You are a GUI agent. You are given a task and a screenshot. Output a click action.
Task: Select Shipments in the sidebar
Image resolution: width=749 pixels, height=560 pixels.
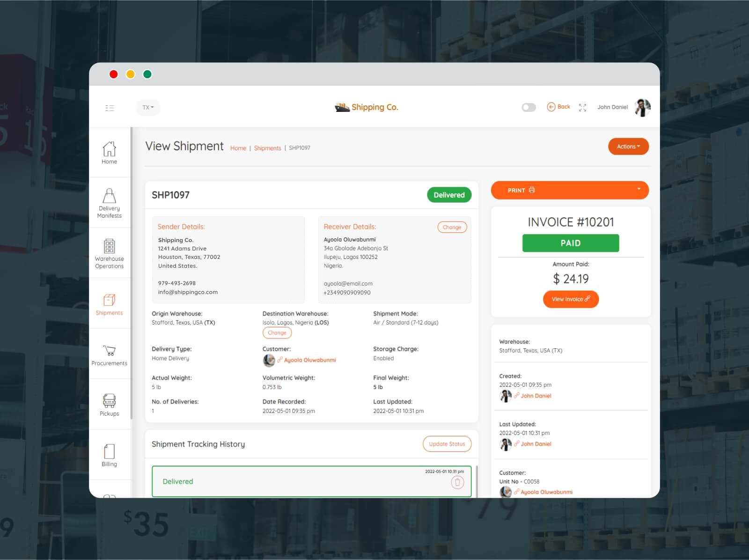click(110, 304)
